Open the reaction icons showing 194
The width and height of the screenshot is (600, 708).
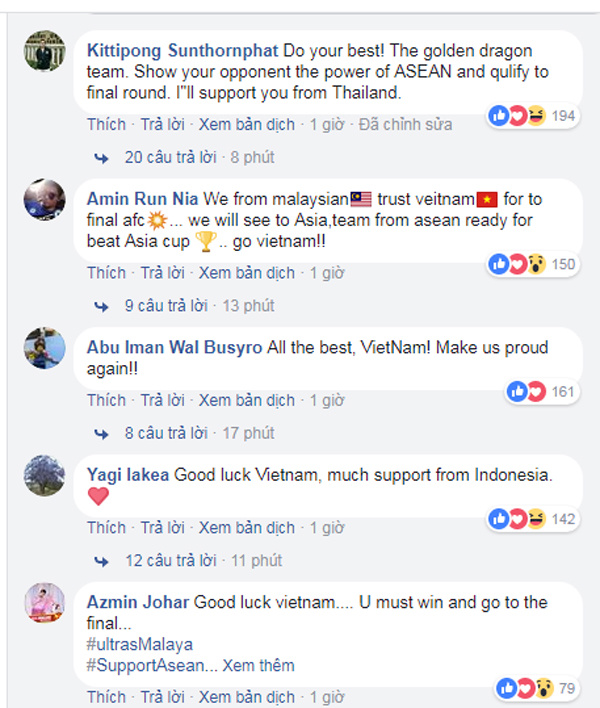coord(534,116)
